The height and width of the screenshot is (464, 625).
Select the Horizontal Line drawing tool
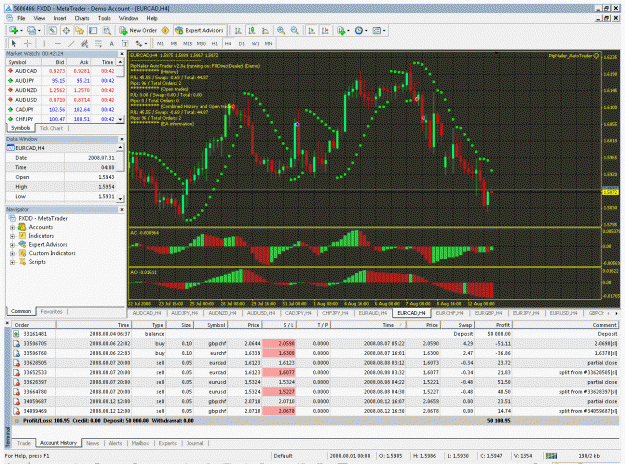click(x=58, y=43)
